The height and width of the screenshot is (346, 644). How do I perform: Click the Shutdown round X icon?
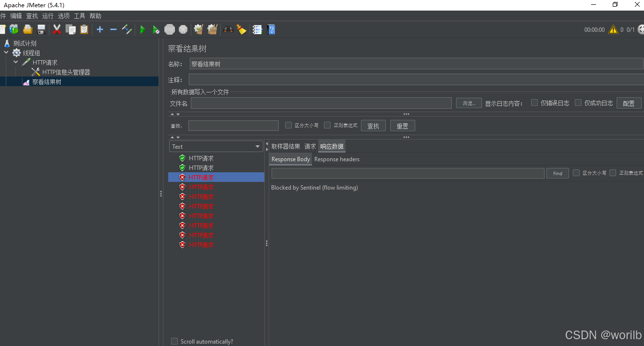coord(183,29)
